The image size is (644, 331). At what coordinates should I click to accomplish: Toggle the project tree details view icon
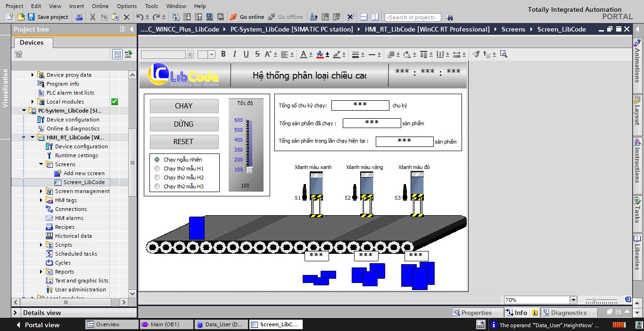(117, 54)
